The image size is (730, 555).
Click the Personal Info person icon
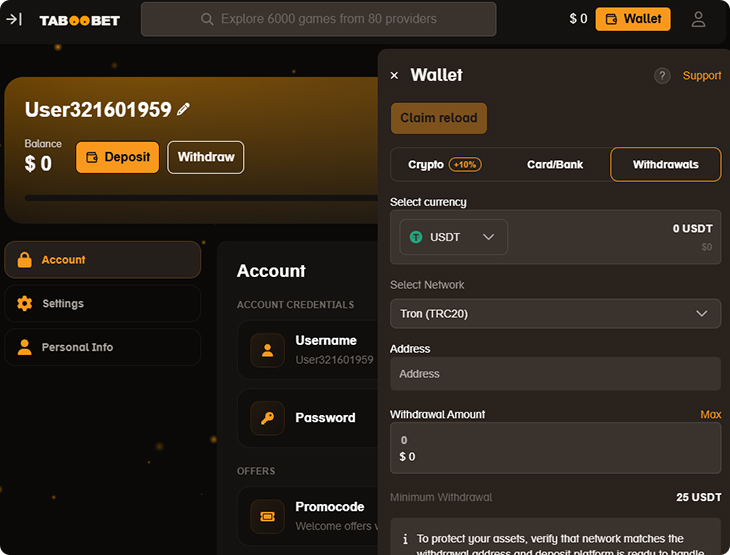[x=25, y=347]
